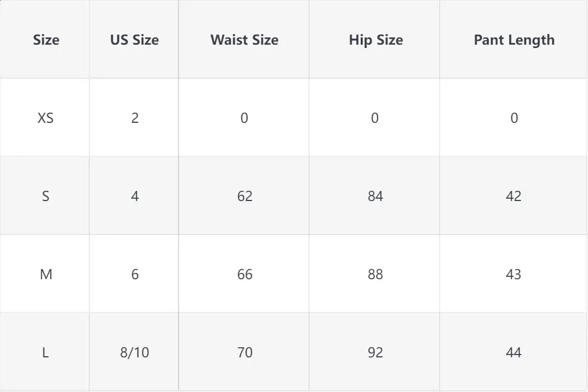Viewport: 588px width, 392px height.
Task: Select the S size cell
Action: pyautogui.click(x=45, y=196)
